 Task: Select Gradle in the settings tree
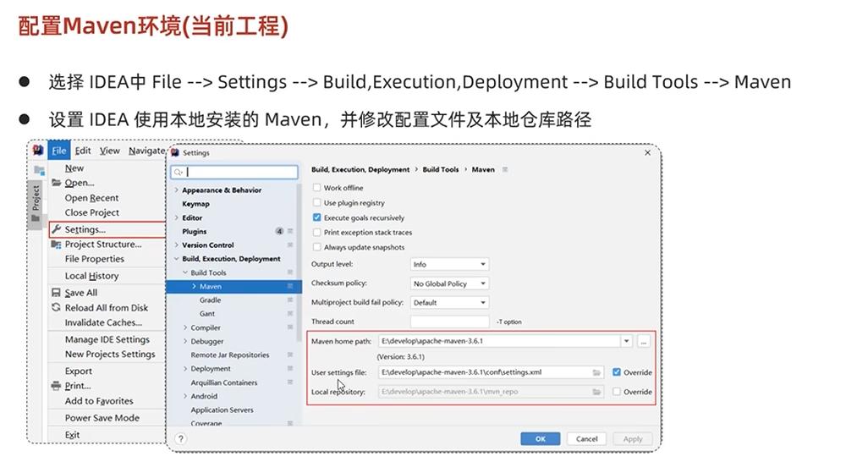[210, 300]
